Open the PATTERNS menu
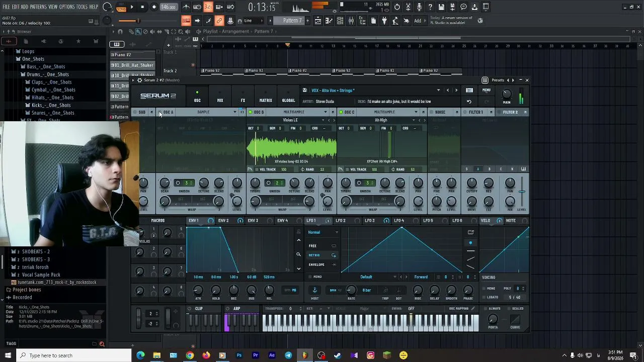Viewport: 644px width, 362px height. click(39, 7)
